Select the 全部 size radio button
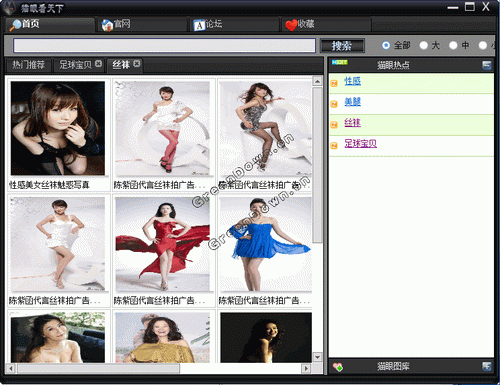Viewport: 500px width, 385px height. click(x=386, y=45)
